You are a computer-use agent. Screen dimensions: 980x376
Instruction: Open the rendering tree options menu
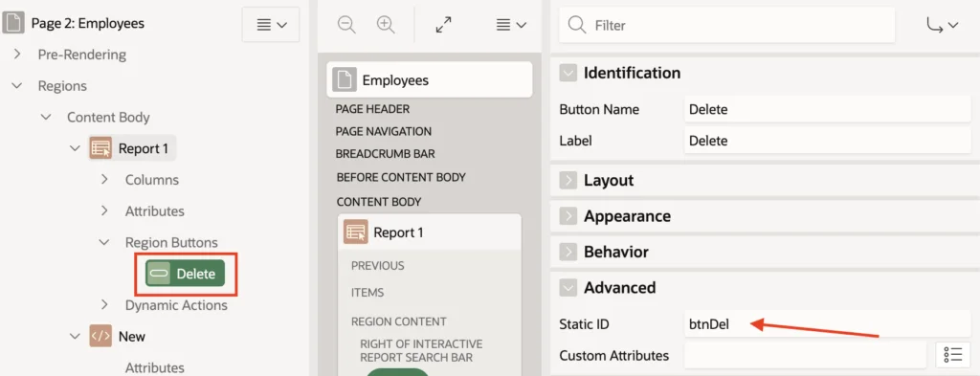coord(271,24)
